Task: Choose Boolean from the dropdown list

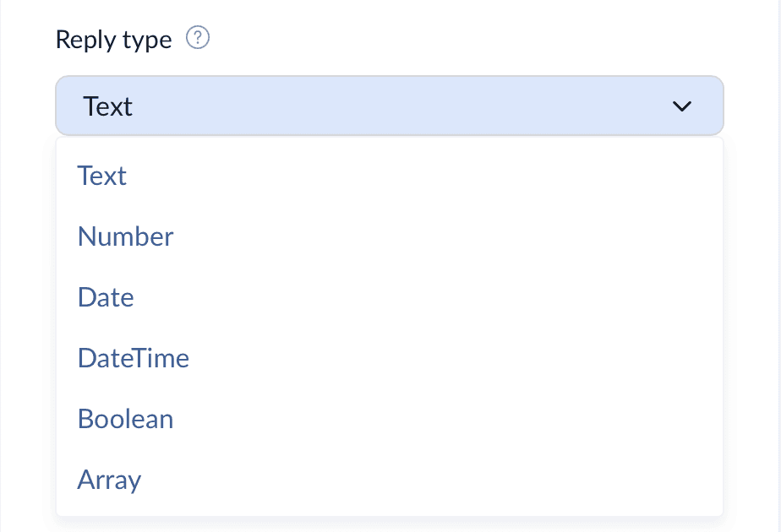Action: coord(389,419)
